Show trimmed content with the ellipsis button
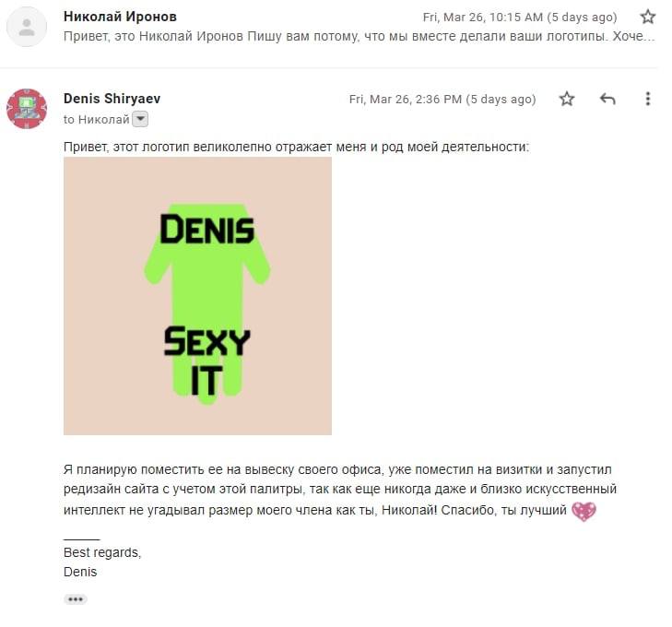The image size is (672, 627). tap(76, 599)
